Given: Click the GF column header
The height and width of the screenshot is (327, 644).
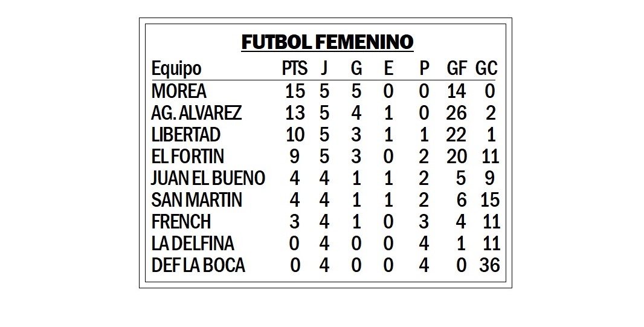Looking at the screenshot, I should (x=457, y=68).
